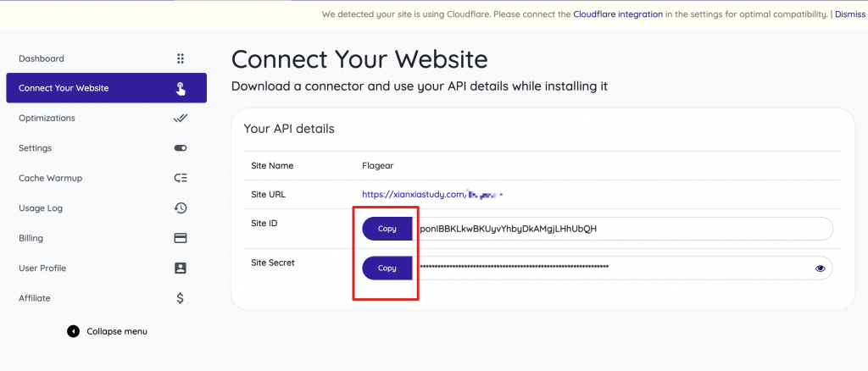Dismiss the Cloudflare notification banner
Viewport: 868px width, 371px height.
click(x=849, y=14)
